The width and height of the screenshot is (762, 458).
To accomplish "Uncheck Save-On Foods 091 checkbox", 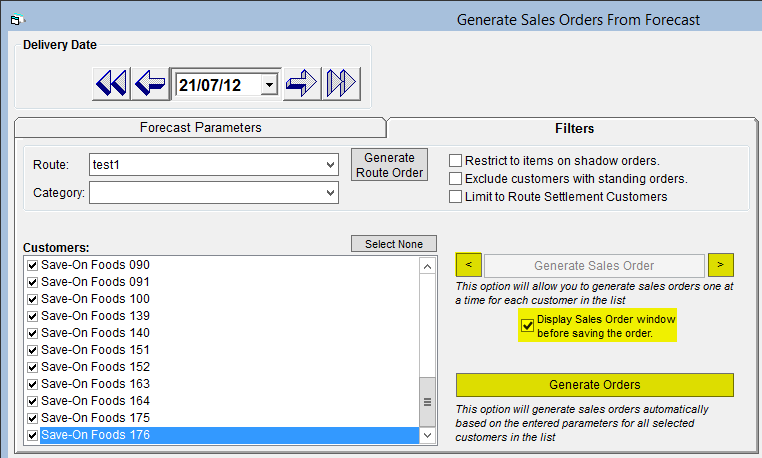I will tap(33, 282).
